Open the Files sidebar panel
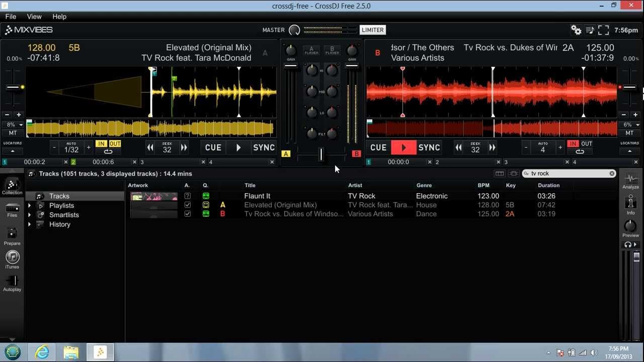Viewport: 644px width, 362px height. tap(12, 210)
